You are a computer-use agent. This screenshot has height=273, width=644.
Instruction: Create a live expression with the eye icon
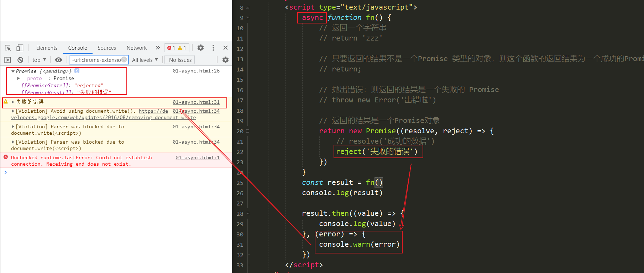[59, 60]
